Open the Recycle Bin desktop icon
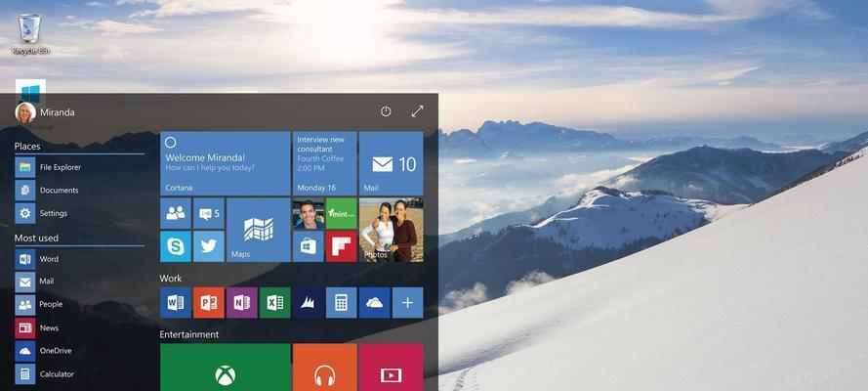This screenshot has height=391, width=868. [x=30, y=34]
